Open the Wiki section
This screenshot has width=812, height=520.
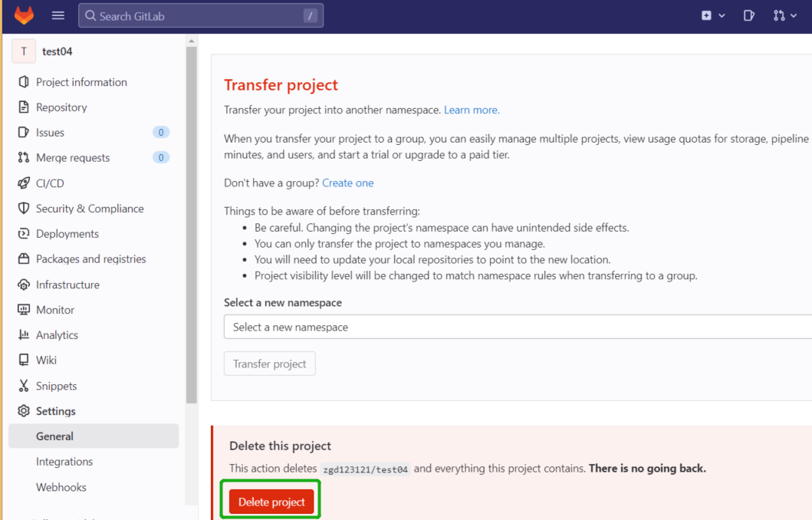click(x=46, y=360)
